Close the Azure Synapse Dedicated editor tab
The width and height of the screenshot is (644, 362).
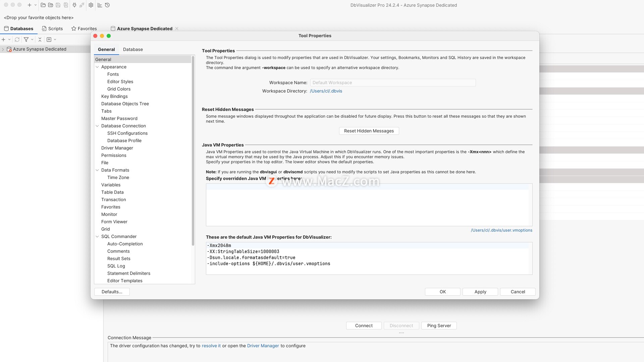177,28
